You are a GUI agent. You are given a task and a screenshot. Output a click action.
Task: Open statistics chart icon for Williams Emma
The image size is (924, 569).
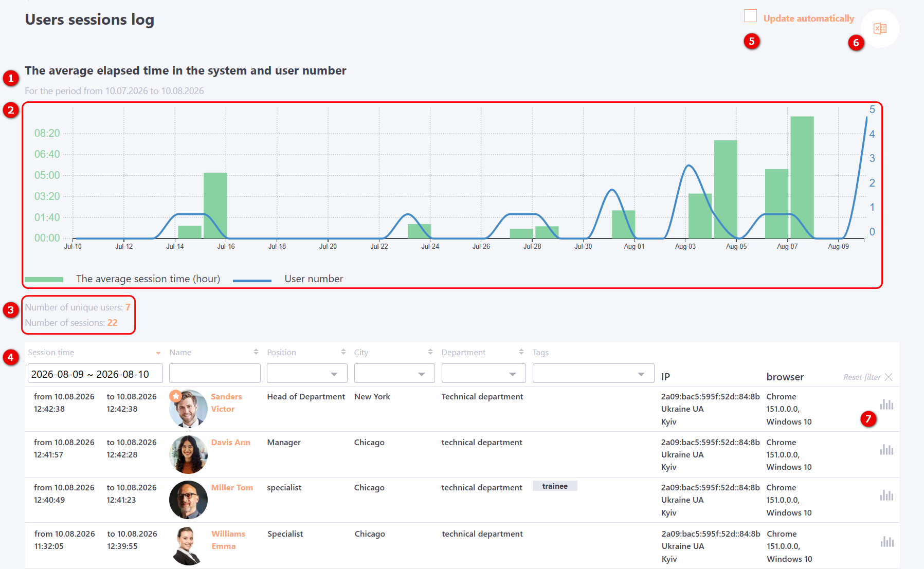(x=886, y=541)
